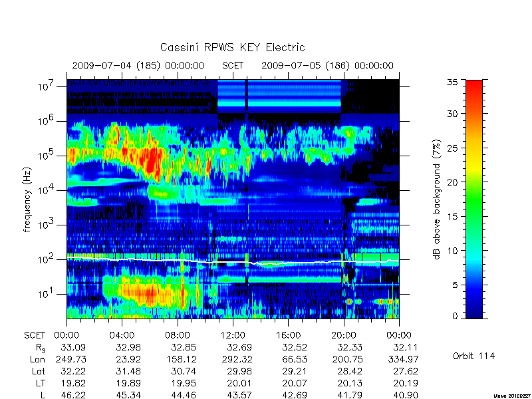532x399 pixels.
Task: Click the Lat value '29.21'
Action: click(295, 371)
